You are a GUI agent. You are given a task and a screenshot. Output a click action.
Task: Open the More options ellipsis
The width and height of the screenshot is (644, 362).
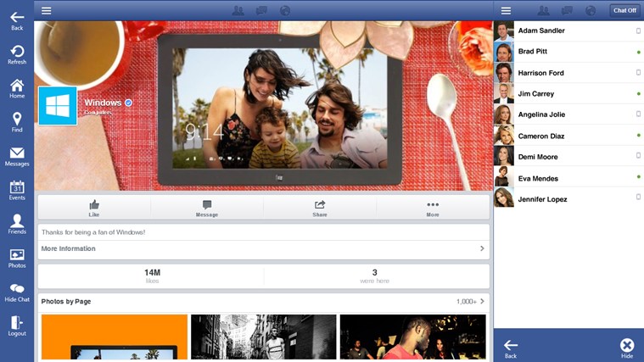click(x=433, y=208)
